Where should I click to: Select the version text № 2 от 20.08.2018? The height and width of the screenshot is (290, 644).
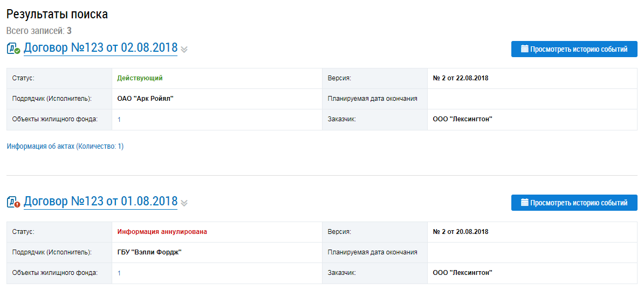click(x=460, y=232)
